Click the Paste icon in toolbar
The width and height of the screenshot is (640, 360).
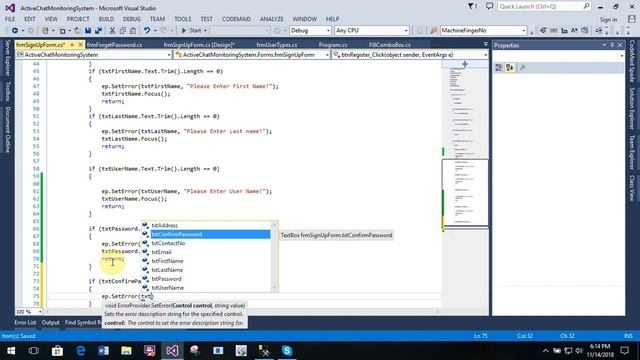[133, 31]
